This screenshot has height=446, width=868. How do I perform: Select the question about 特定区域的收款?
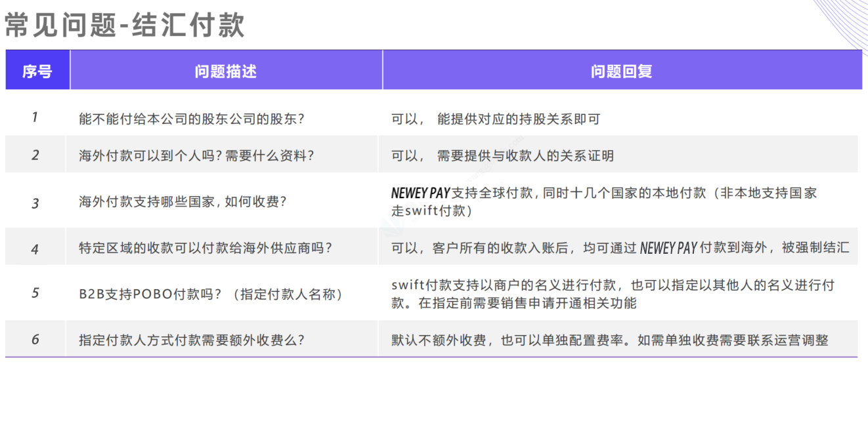coord(206,248)
